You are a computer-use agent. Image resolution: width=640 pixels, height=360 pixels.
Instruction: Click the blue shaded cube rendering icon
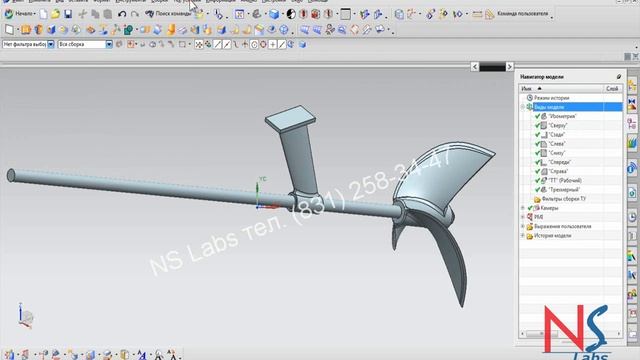[x=274, y=14]
